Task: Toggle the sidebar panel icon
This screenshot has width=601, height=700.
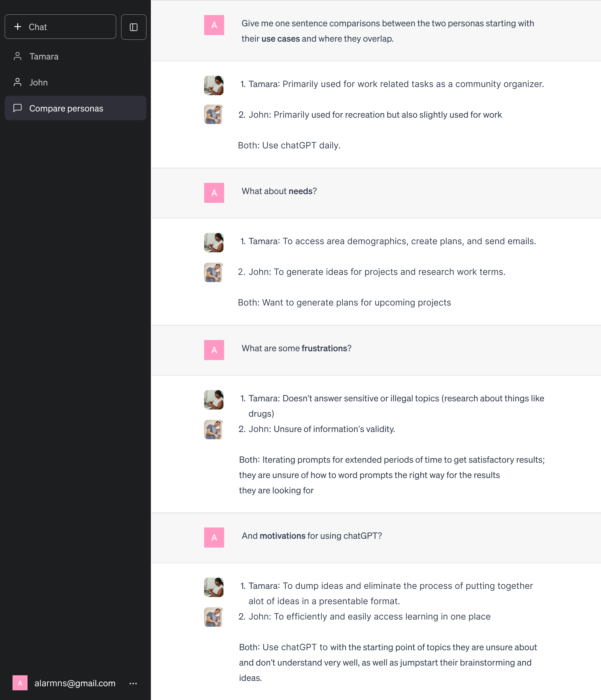Action: coord(134,27)
